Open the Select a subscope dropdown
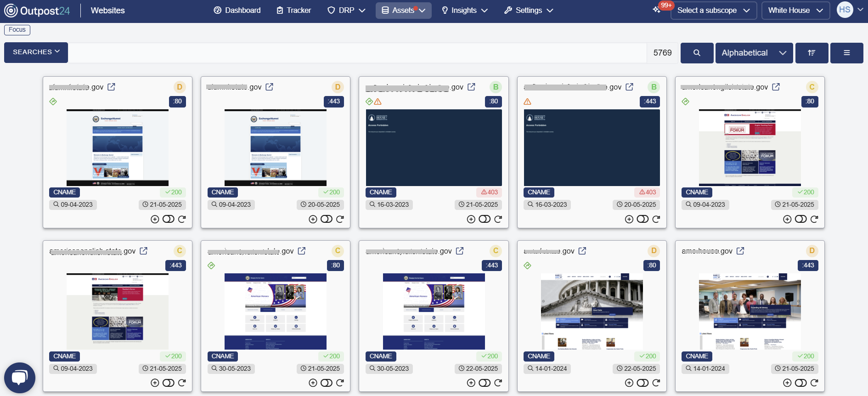 pyautogui.click(x=713, y=10)
